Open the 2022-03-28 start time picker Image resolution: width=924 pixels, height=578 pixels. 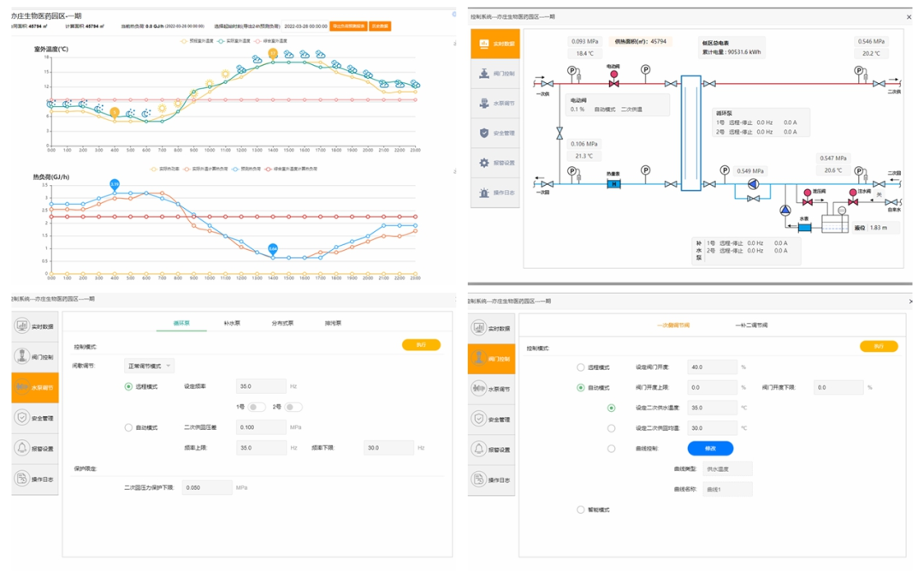coord(305,27)
